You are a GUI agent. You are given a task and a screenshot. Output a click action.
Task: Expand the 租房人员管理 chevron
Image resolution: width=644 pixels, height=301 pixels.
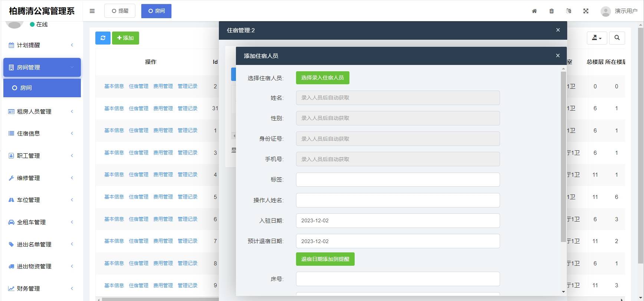click(72, 111)
